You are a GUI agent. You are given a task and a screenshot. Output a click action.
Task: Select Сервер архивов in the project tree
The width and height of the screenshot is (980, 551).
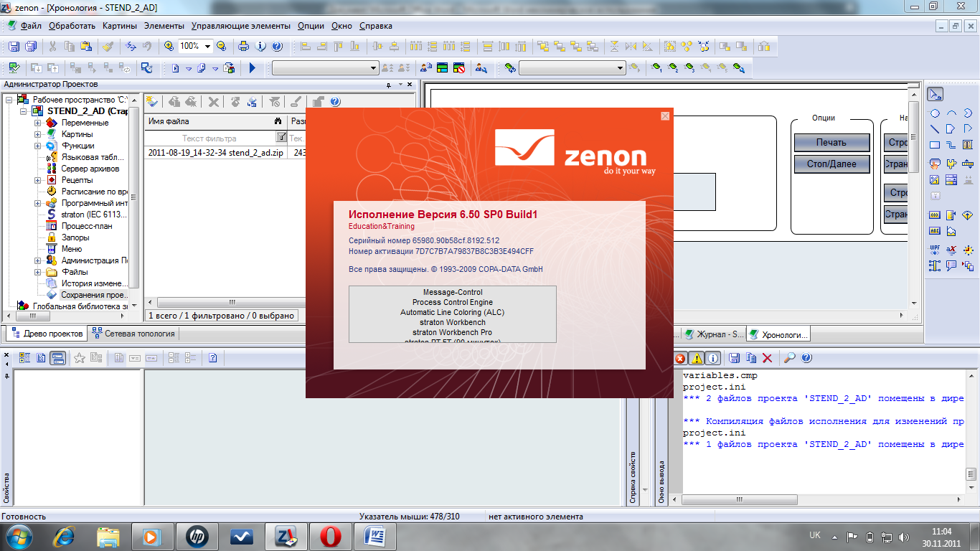[x=90, y=169]
